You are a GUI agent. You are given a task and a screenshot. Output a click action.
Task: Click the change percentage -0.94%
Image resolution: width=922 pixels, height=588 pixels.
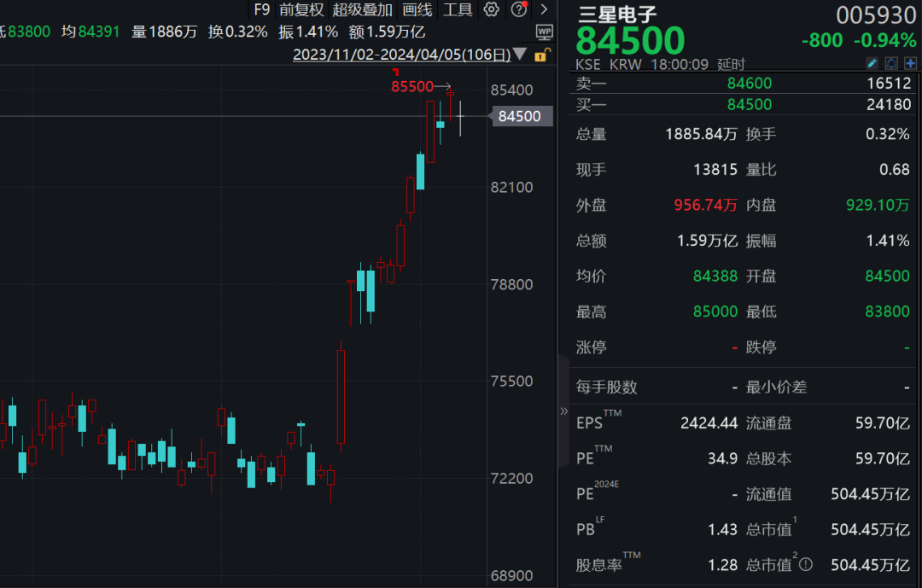pyautogui.click(x=884, y=40)
